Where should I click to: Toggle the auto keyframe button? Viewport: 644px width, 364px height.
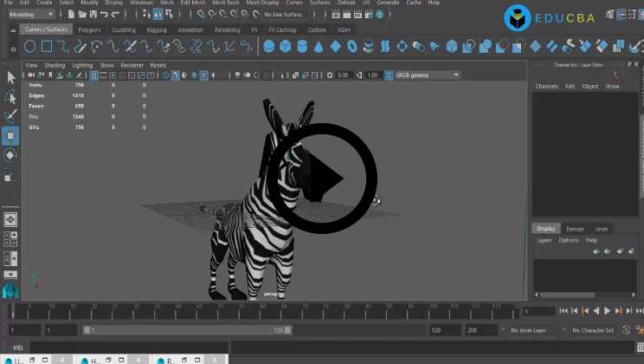tap(626, 330)
